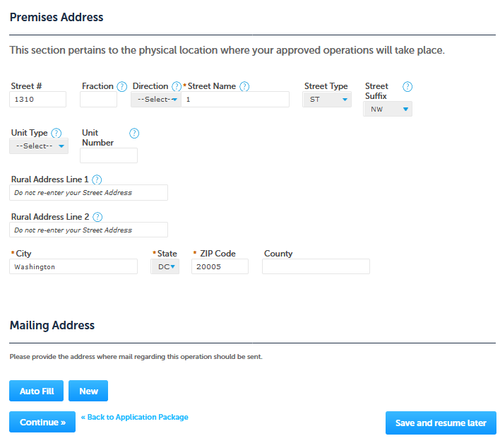Click the New mailing address button
500x448 pixels.
tap(88, 391)
